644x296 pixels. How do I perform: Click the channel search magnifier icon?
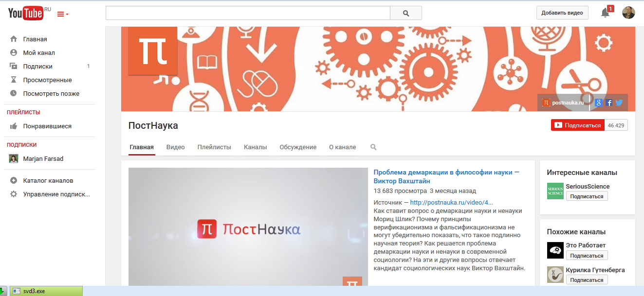373,147
